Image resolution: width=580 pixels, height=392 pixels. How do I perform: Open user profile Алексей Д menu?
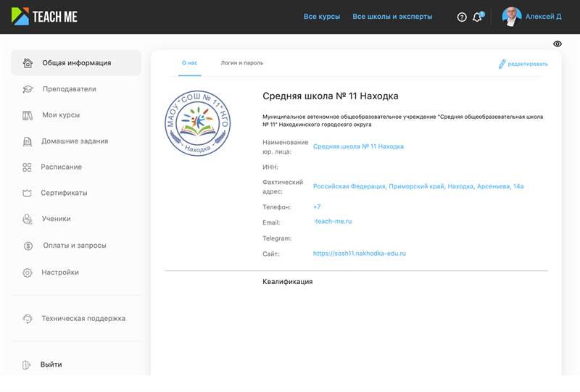532,17
